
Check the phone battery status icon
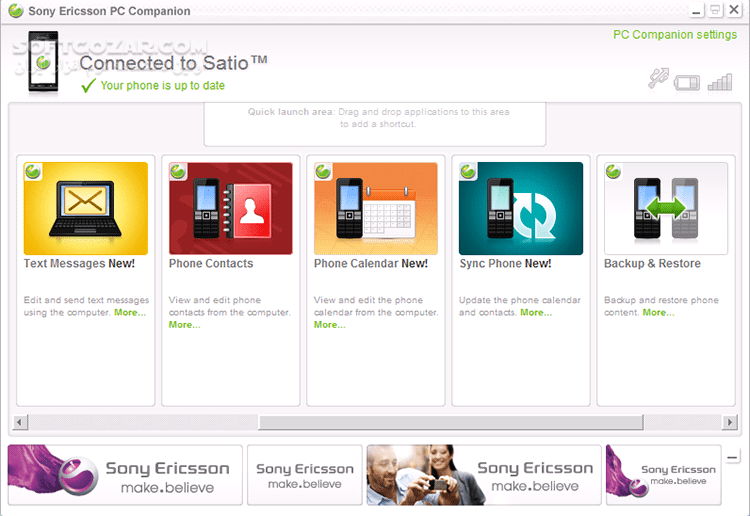(688, 82)
